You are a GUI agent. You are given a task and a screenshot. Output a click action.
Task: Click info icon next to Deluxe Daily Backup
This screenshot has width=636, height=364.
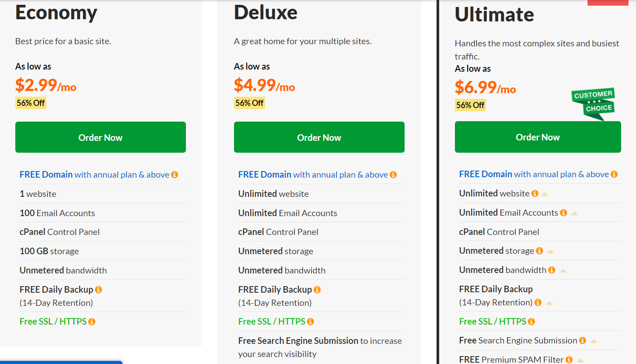click(317, 290)
